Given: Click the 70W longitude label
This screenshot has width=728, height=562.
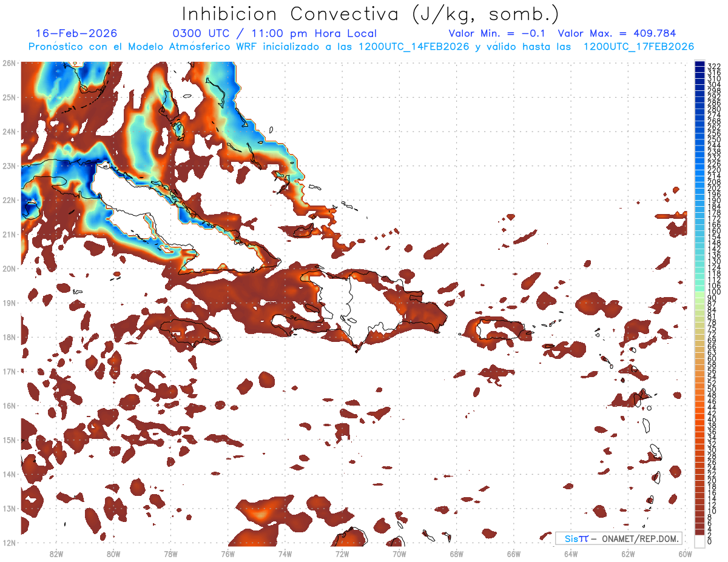Looking at the screenshot, I should point(399,553).
